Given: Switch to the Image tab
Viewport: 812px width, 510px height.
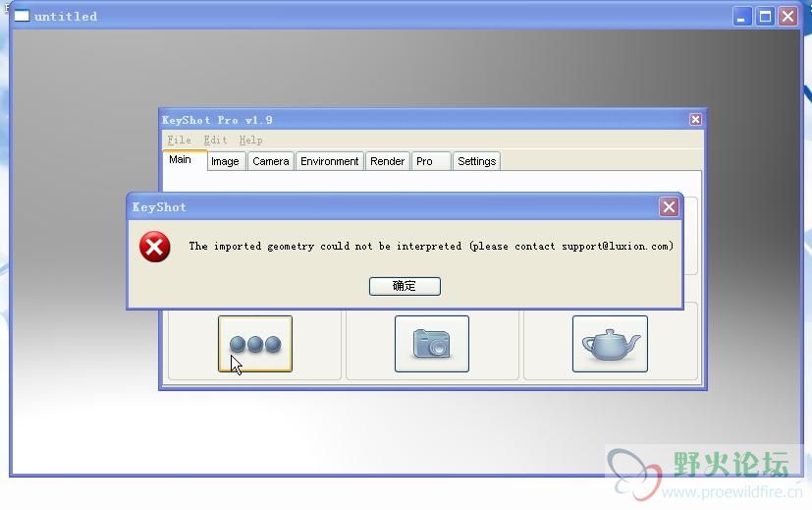Looking at the screenshot, I should tap(226, 161).
